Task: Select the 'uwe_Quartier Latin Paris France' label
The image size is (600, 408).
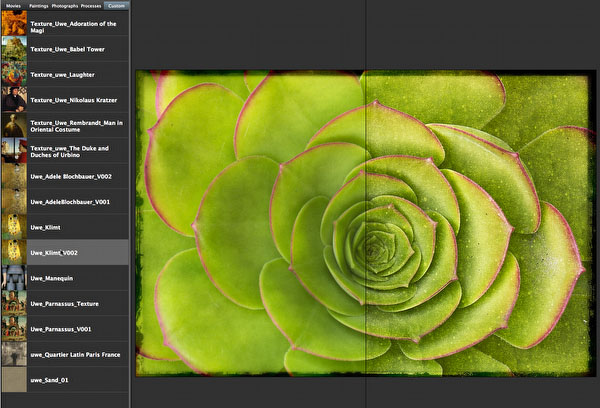Action: [75, 354]
